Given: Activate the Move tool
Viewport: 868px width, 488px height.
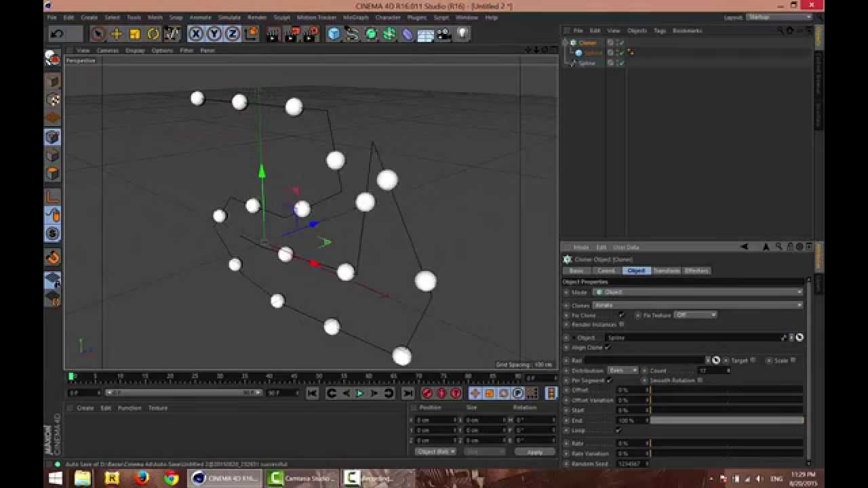Looking at the screenshot, I should 116,33.
